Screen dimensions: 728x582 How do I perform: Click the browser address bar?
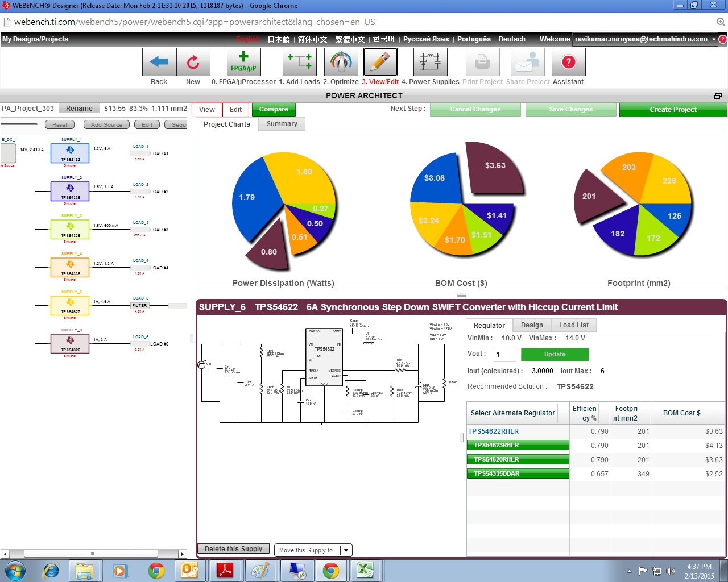coord(364,22)
